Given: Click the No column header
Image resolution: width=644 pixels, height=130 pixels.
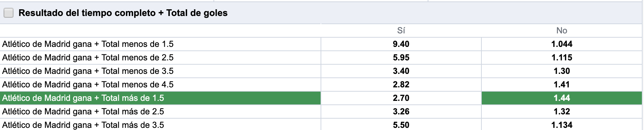Looking at the screenshot, I should 562,31.
